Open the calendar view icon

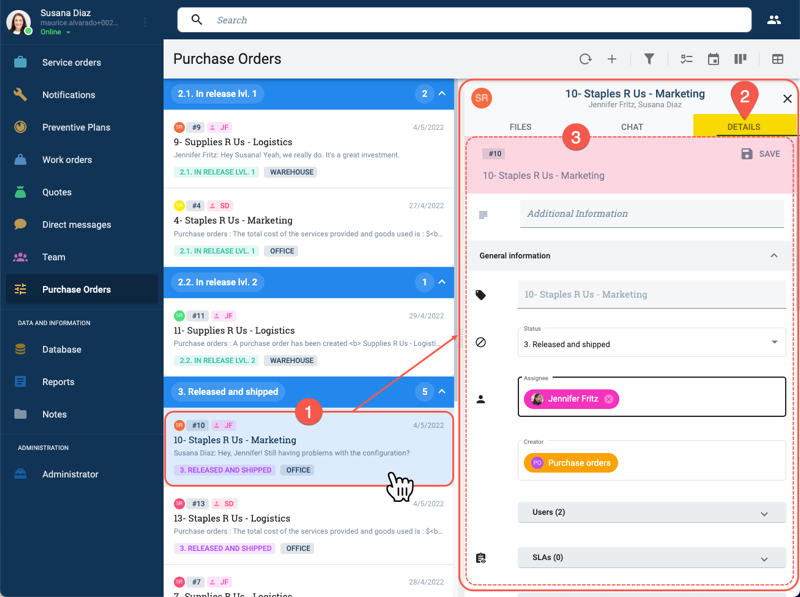pos(713,59)
